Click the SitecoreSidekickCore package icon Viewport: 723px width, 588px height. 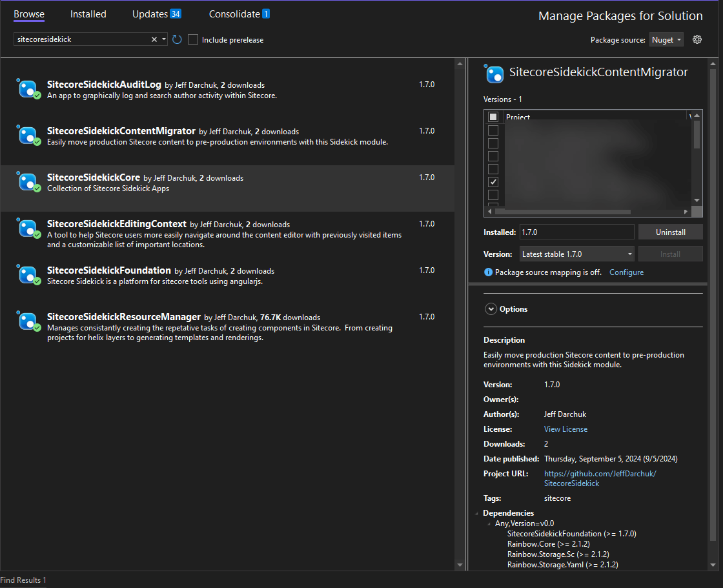(x=28, y=181)
